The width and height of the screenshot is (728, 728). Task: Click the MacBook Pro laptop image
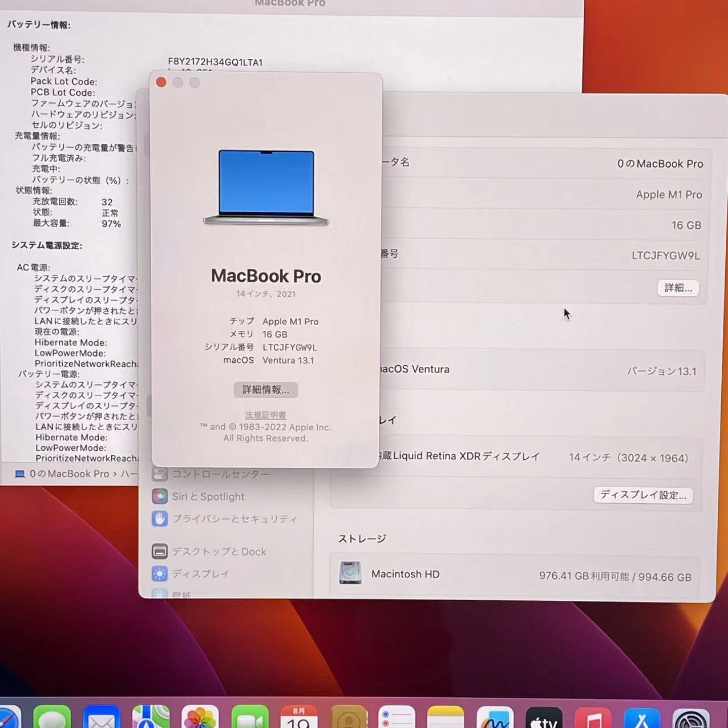(x=266, y=187)
